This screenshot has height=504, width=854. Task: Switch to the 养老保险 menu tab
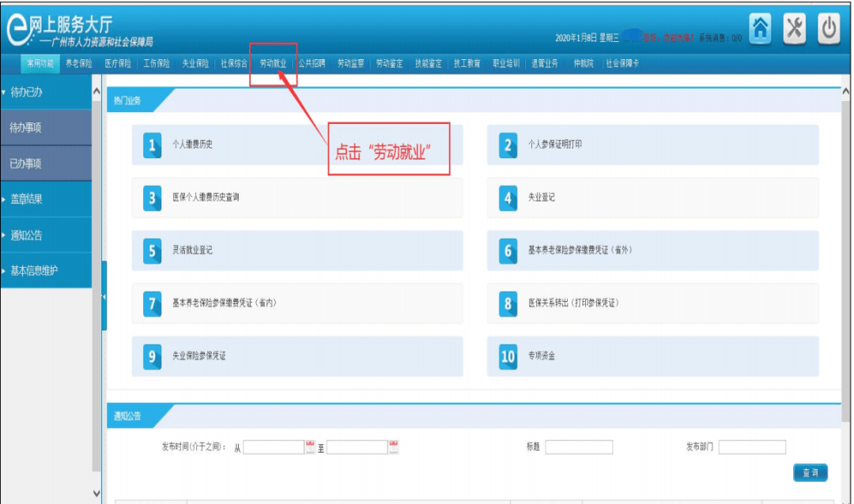(x=79, y=64)
